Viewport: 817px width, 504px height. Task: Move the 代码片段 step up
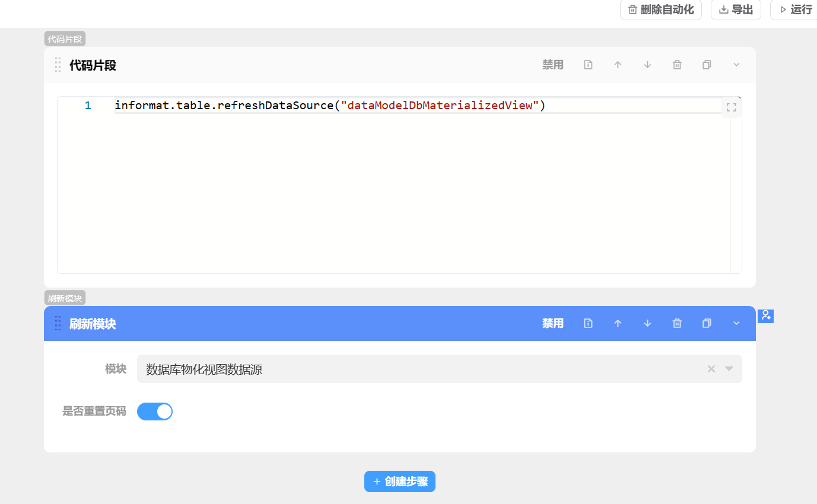tap(618, 65)
